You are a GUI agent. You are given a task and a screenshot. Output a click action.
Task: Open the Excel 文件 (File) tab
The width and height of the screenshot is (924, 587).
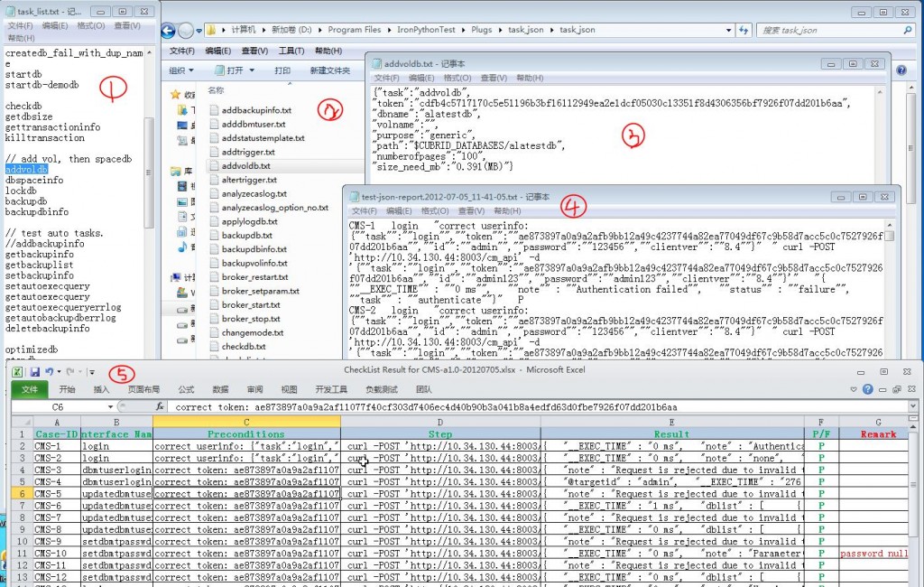pos(30,390)
